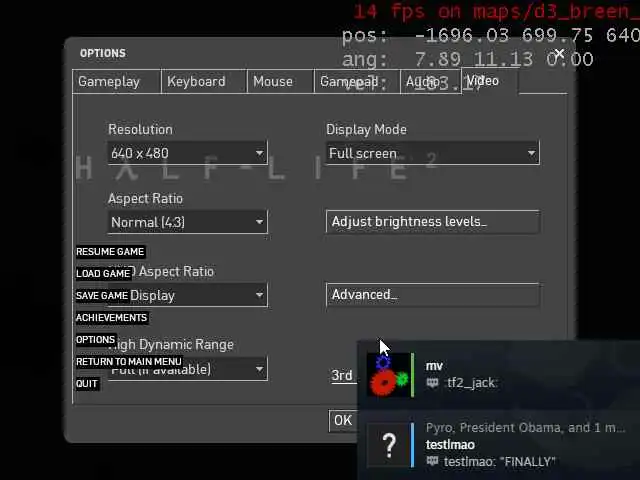
Task: Open ACHIEVEMENTS from the game menu
Action: click(x=111, y=318)
